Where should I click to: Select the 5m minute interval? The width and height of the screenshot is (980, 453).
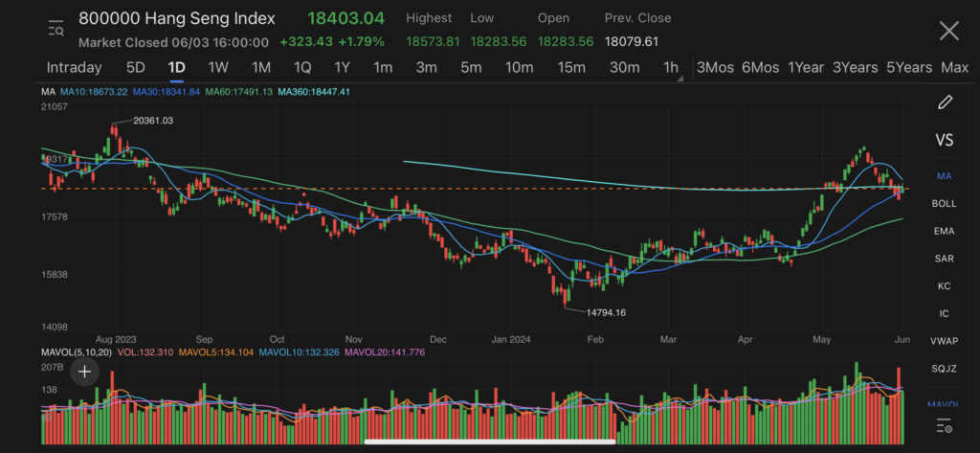coord(471,68)
